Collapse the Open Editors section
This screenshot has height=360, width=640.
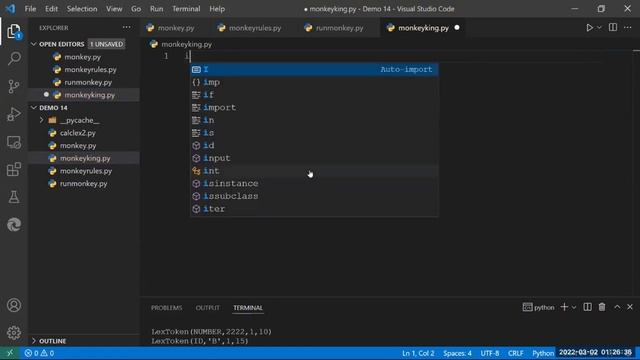pyautogui.click(x=34, y=44)
